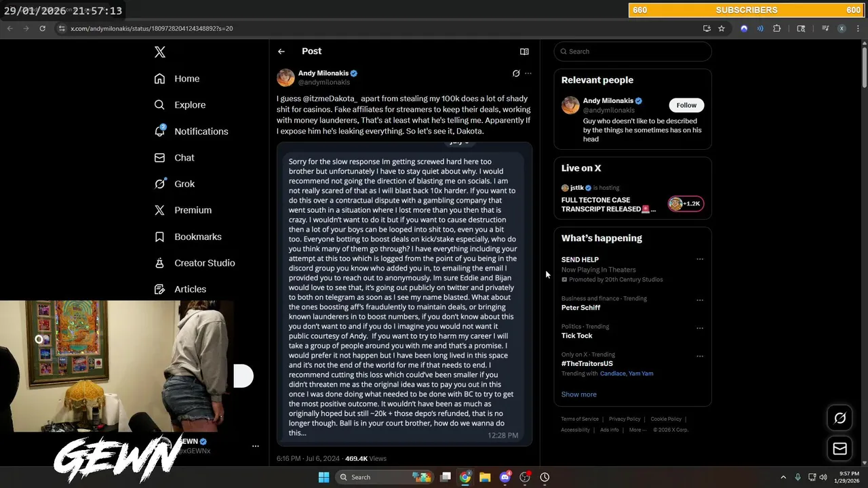Open more options for #TheTraitorsUS trend
The width and height of the screenshot is (868, 488).
coord(700,356)
